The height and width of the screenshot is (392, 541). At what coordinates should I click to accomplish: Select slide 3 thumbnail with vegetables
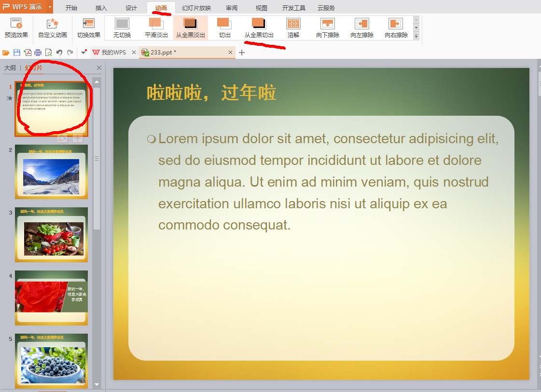point(51,235)
